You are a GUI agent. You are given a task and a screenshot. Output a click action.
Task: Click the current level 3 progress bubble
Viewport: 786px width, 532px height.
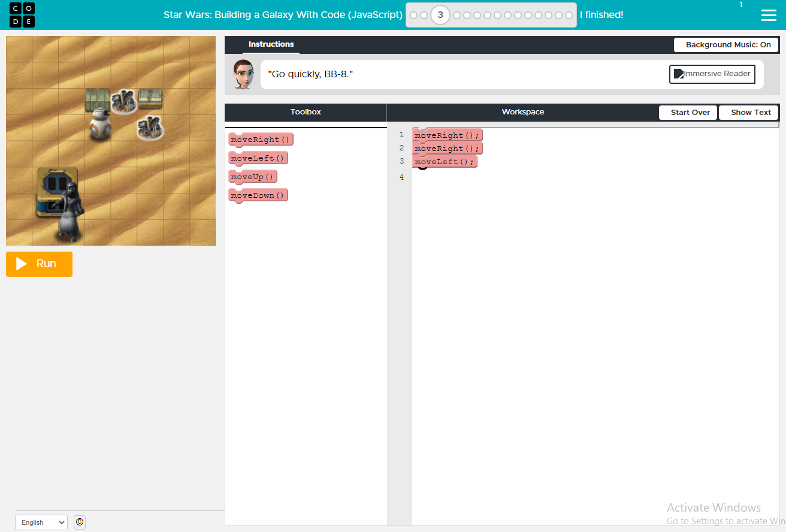(x=440, y=15)
